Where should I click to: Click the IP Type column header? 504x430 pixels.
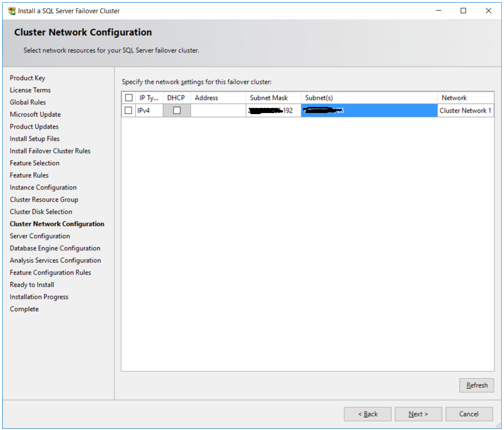pos(149,98)
